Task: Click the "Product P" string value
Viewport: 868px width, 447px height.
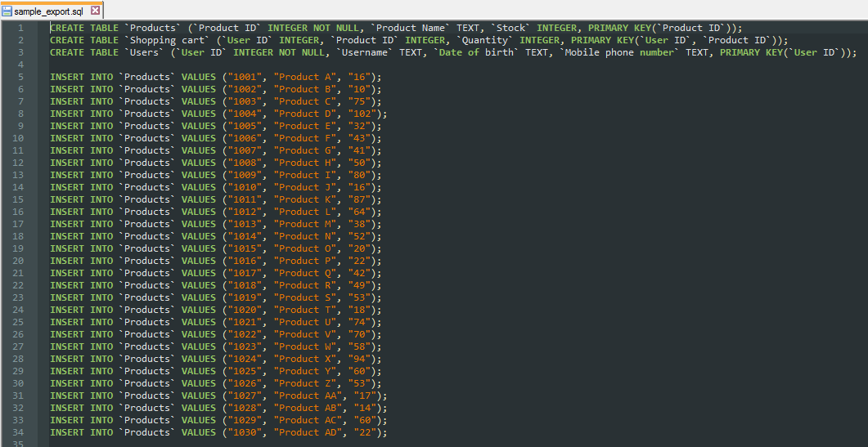Action: click(x=305, y=261)
